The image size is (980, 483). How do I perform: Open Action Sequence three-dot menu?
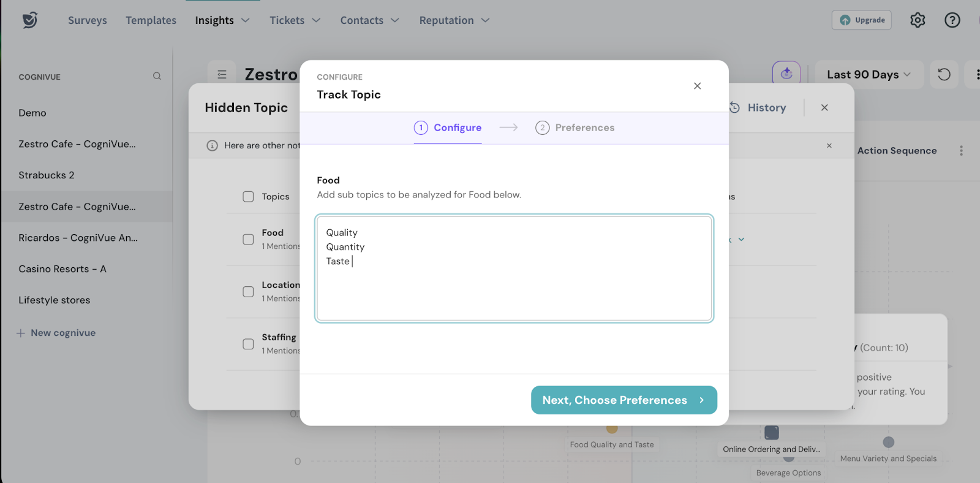click(961, 151)
